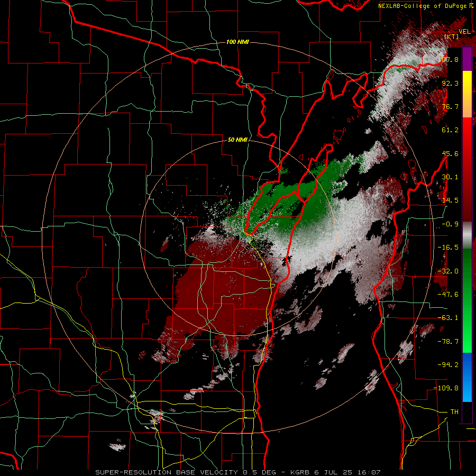Click the 30.1 legend value

click(x=450, y=177)
